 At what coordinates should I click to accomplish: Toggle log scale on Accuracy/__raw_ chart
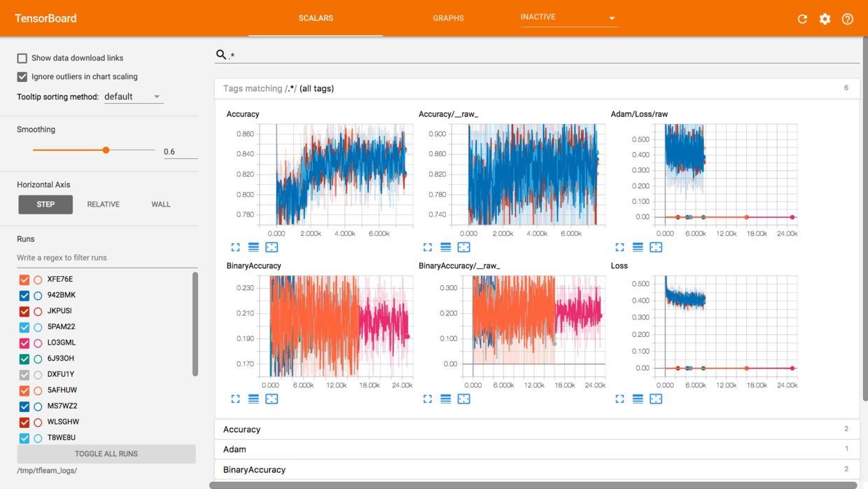(x=445, y=247)
